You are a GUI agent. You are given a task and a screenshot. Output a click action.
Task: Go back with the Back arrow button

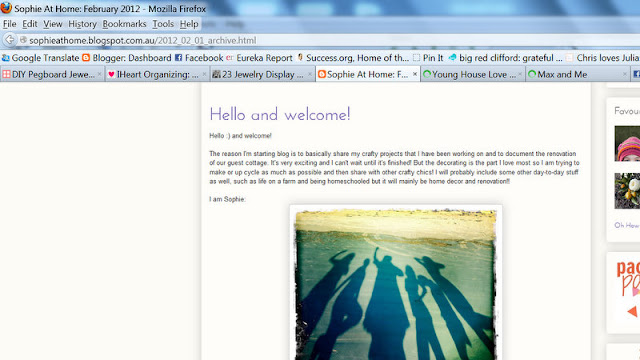point(10,40)
